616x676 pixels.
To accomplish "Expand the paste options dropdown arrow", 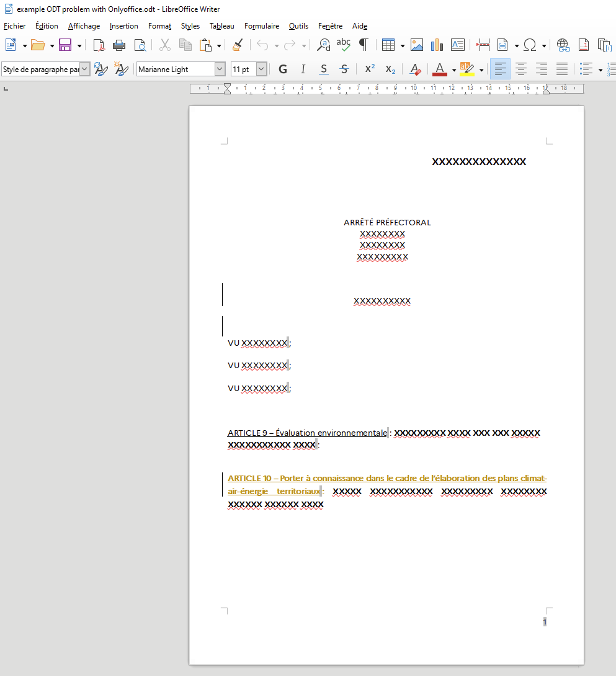I will pyautogui.click(x=218, y=45).
